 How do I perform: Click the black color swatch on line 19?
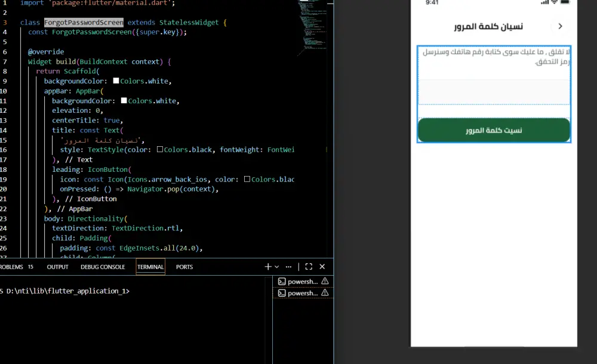click(247, 179)
